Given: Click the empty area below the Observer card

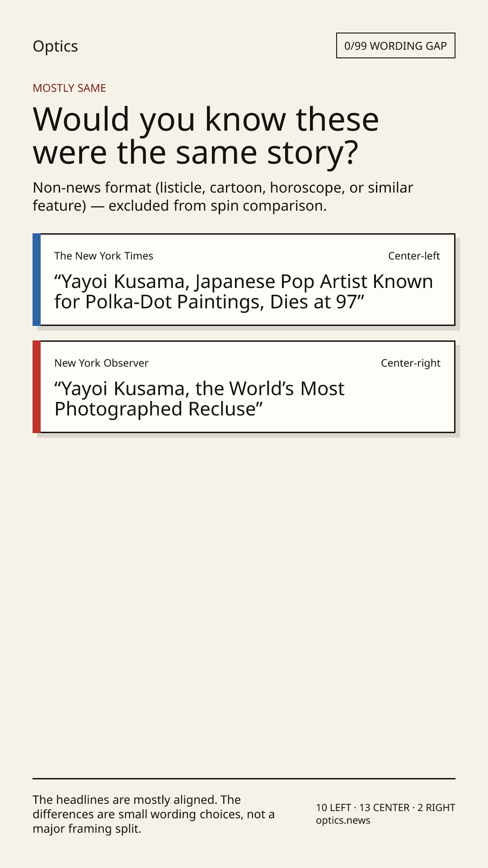Looking at the screenshot, I should click(x=244, y=606).
